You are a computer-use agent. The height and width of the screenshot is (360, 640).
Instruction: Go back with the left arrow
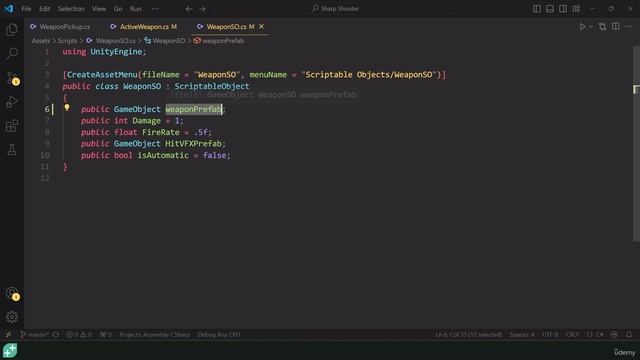coord(189,9)
